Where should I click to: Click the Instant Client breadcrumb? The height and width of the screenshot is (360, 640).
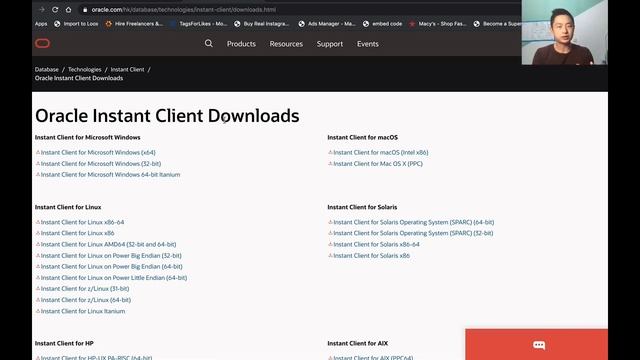click(127, 69)
